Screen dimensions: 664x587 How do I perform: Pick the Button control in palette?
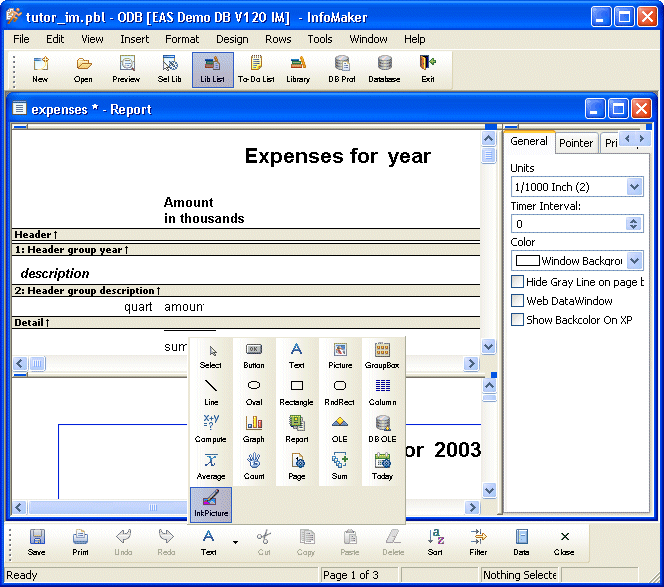tap(254, 356)
